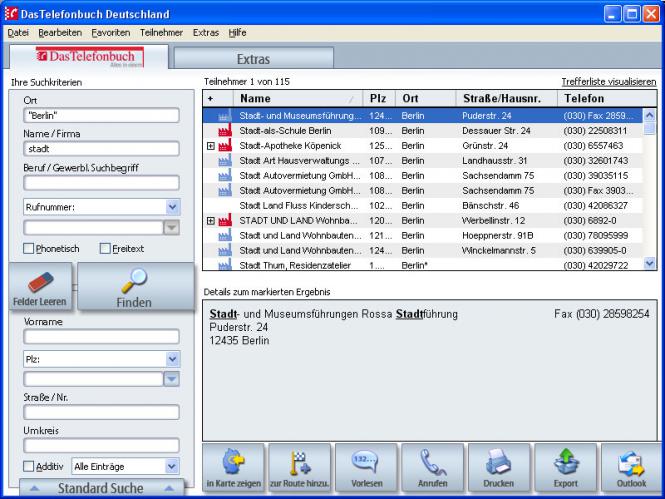Click blue icon in Winckelmannstr. 5 row
The image size is (665, 499).
(225, 250)
